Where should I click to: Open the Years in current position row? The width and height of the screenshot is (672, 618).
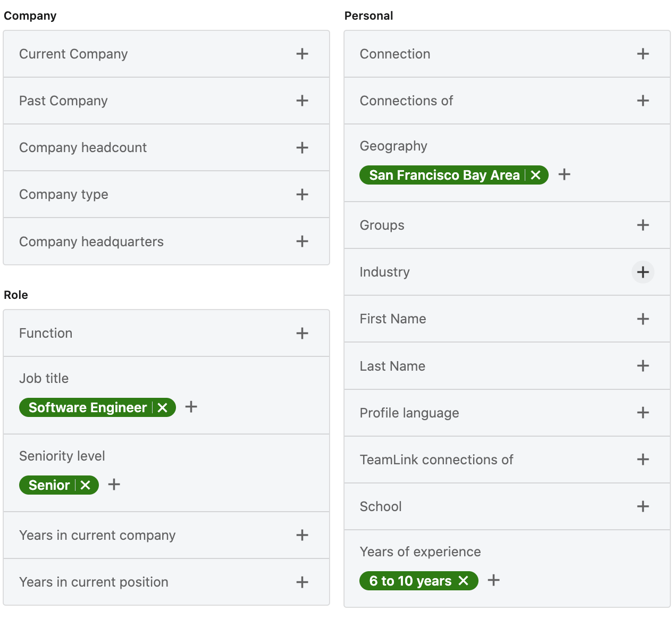[x=166, y=582]
